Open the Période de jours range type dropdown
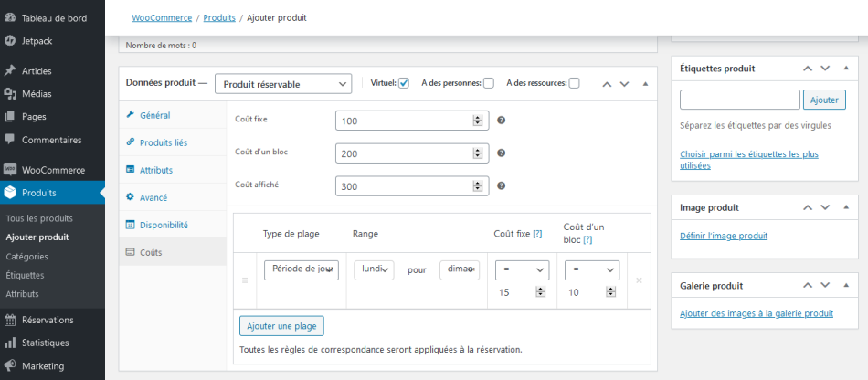Image resolution: width=868 pixels, height=380 pixels. point(302,269)
